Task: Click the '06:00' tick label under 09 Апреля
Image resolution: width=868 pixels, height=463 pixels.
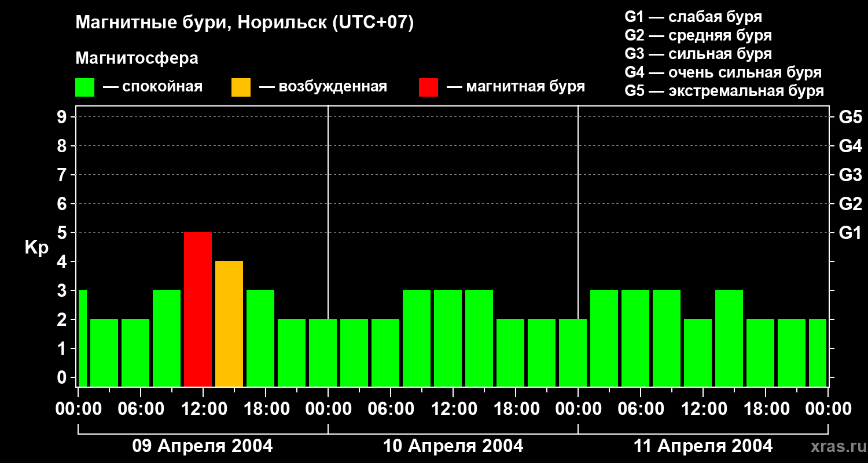Action: pyautogui.click(x=141, y=409)
